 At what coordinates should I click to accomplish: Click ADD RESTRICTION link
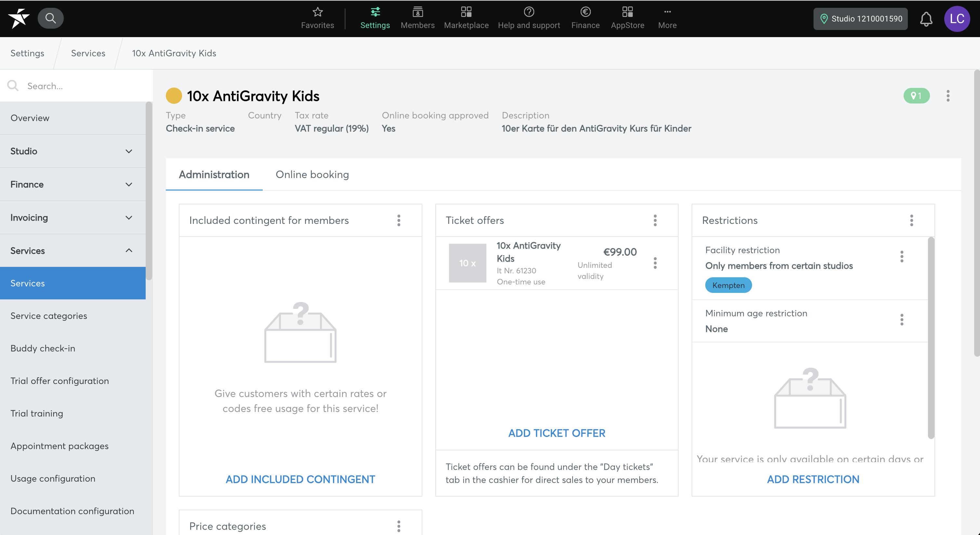click(813, 479)
